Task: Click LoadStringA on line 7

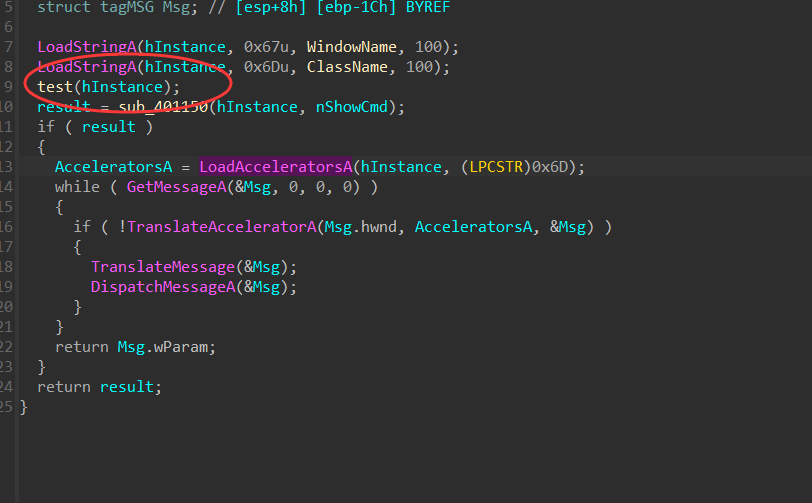Action: point(86,47)
